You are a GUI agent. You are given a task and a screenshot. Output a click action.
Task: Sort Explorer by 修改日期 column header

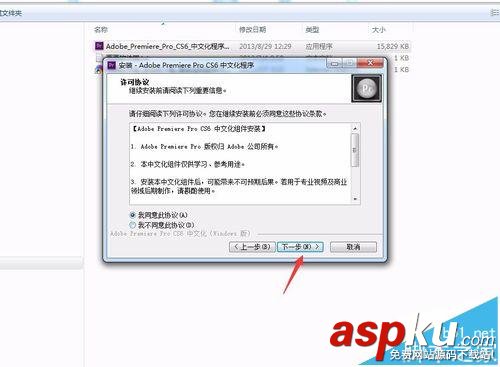(252, 30)
